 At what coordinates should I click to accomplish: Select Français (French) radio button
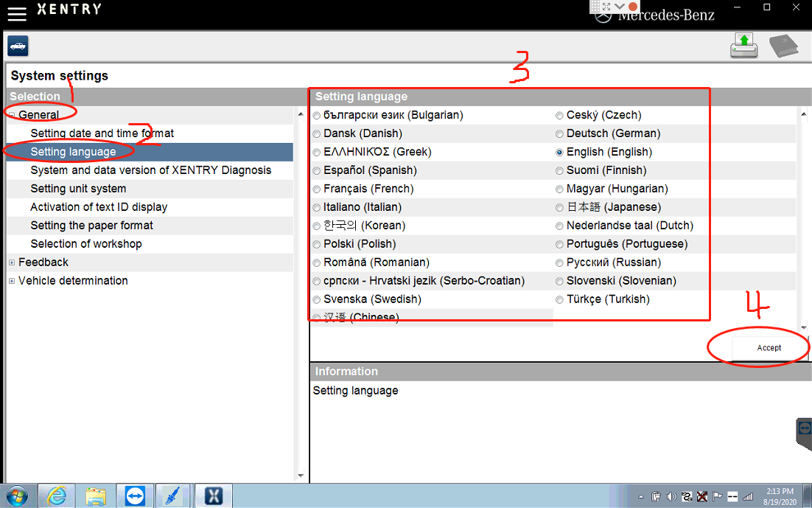click(x=316, y=189)
